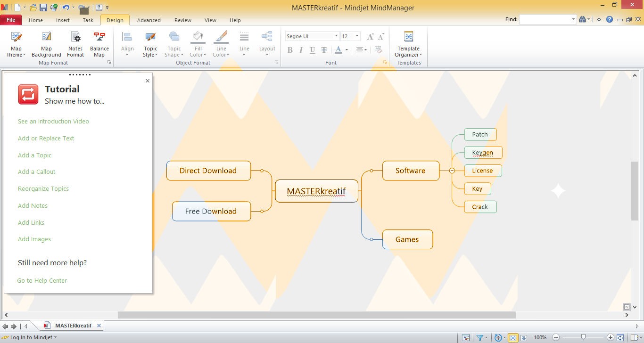Click the Add a Callout tutorial link
Viewport: 644px width, 343px height.
[x=36, y=172]
